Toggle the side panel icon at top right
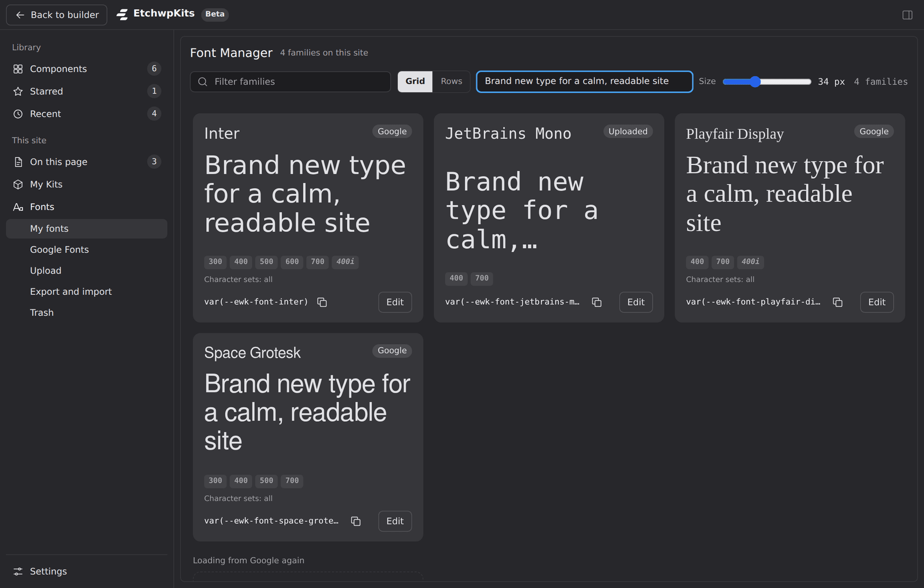The width and height of the screenshot is (924, 588). coord(907,15)
